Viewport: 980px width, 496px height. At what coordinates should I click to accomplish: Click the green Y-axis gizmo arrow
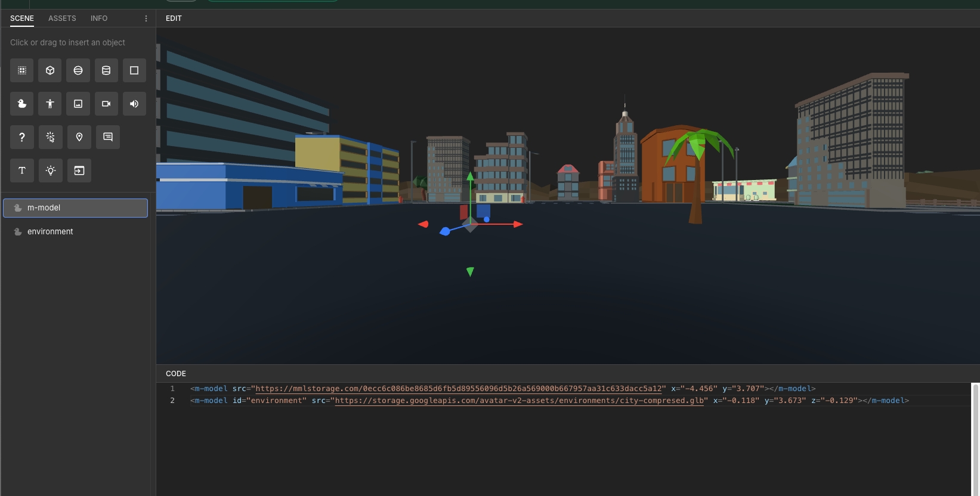point(470,177)
